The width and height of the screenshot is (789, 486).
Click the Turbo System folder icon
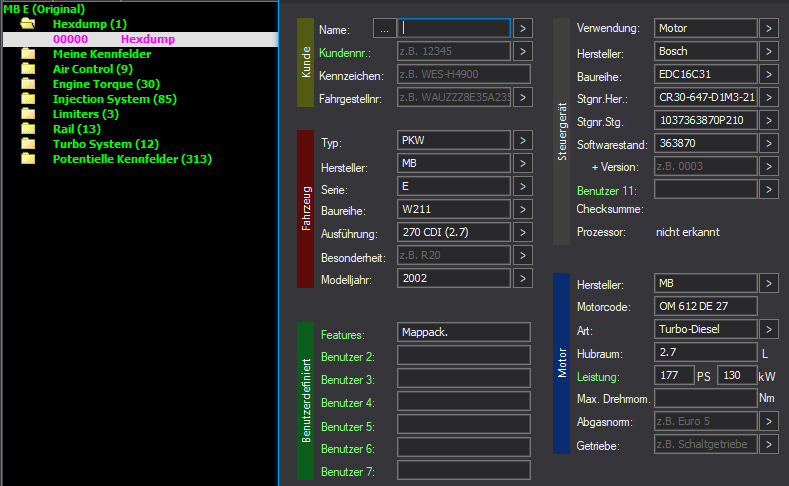(28, 144)
